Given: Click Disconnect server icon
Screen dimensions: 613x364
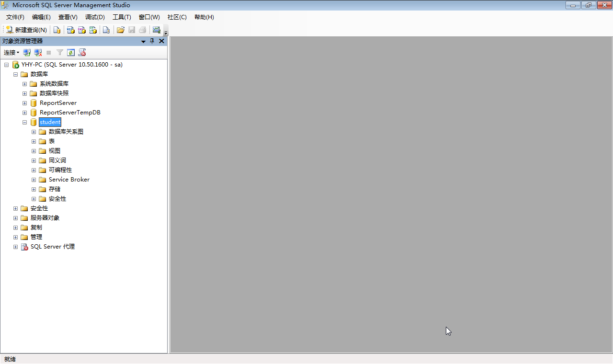Looking at the screenshot, I should pyautogui.click(x=38, y=52).
